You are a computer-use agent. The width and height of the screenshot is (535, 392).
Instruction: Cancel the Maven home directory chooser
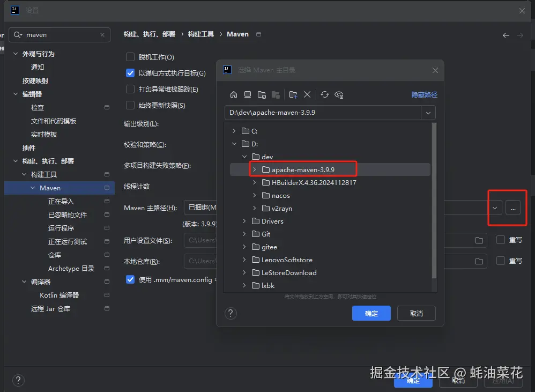point(417,313)
